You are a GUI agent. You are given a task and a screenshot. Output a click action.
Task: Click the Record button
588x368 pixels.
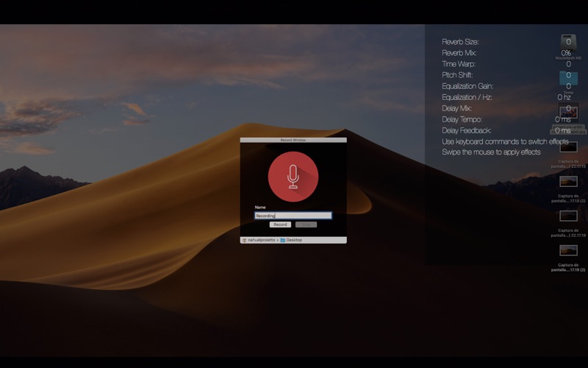[280, 224]
